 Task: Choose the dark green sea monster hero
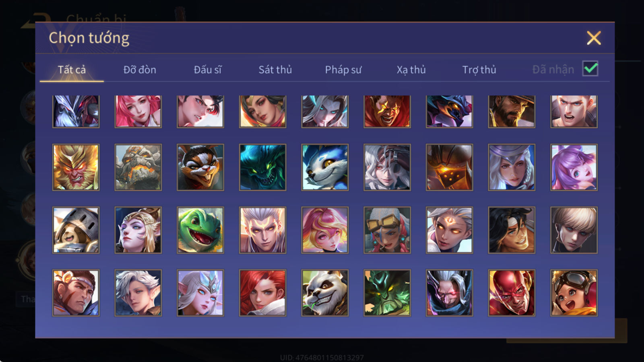click(262, 167)
